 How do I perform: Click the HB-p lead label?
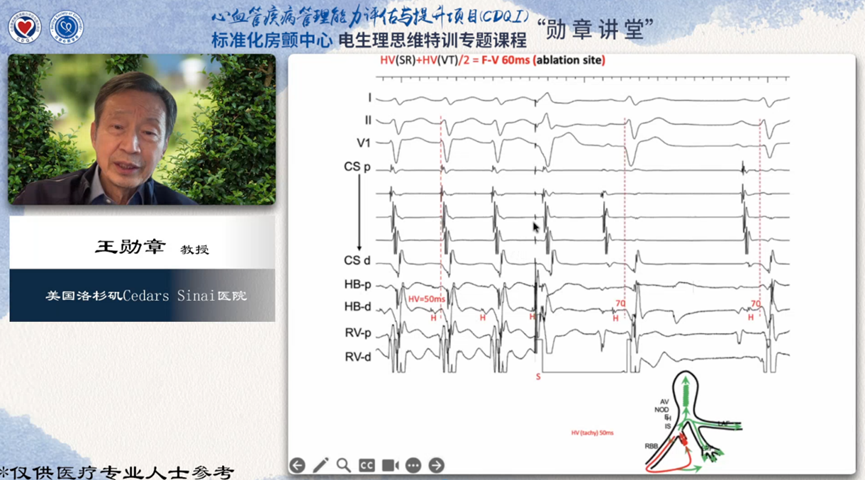tap(357, 285)
